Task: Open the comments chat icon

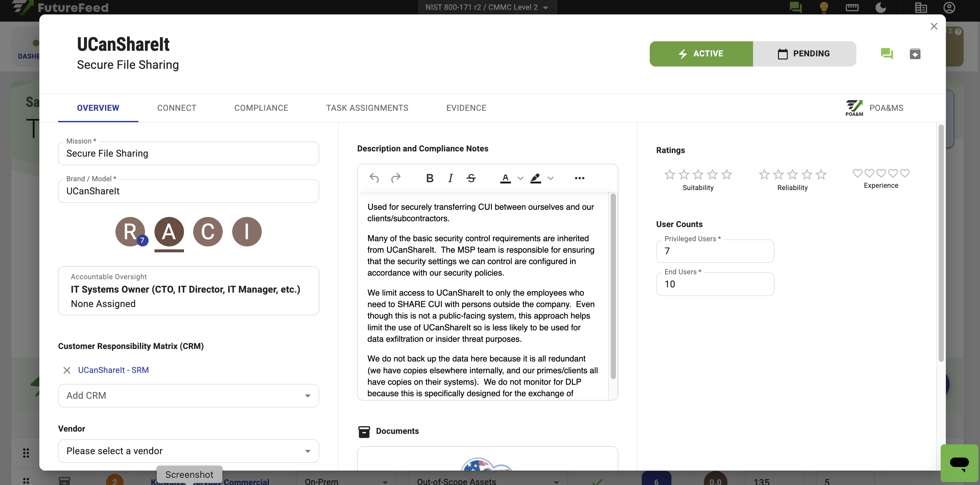Action: point(887,54)
